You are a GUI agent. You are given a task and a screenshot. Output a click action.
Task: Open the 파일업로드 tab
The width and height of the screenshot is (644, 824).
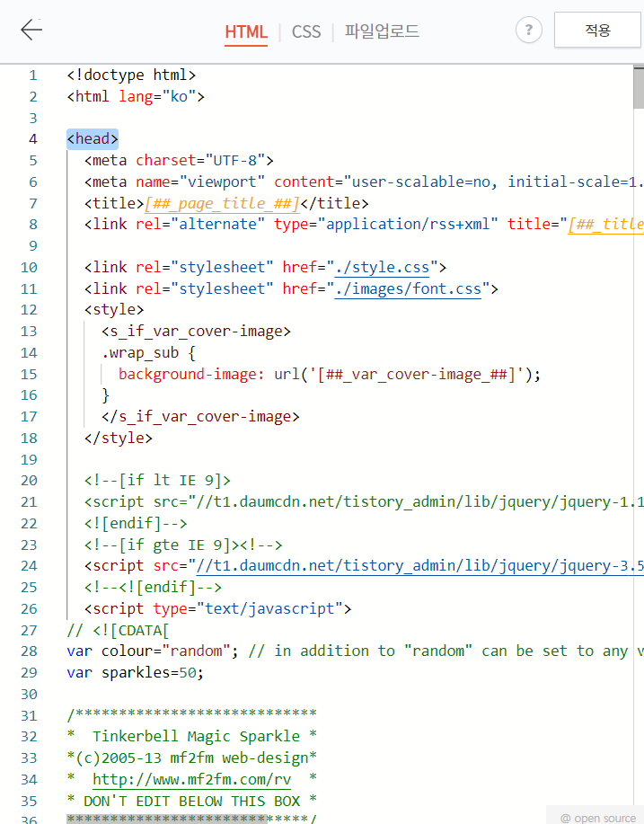pos(382,31)
